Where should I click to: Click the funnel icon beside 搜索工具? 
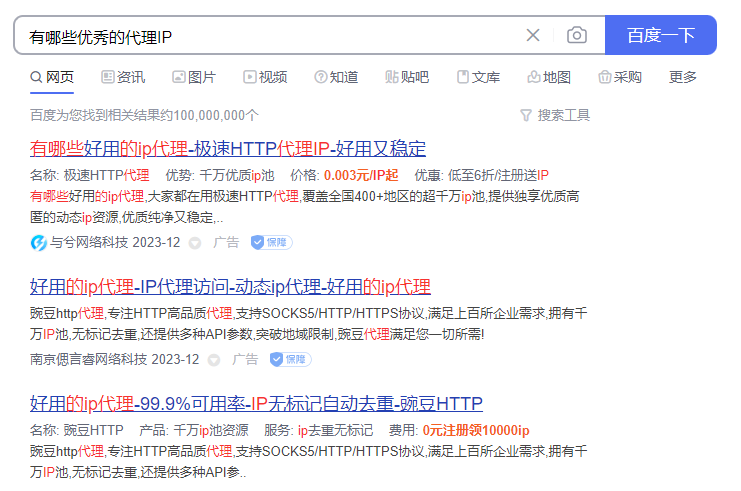point(526,115)
